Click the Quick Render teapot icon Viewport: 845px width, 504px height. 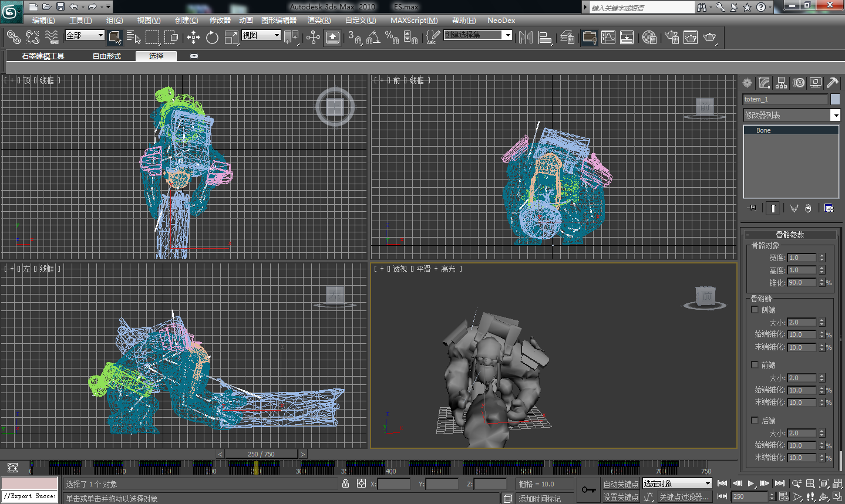click(710, 38)
